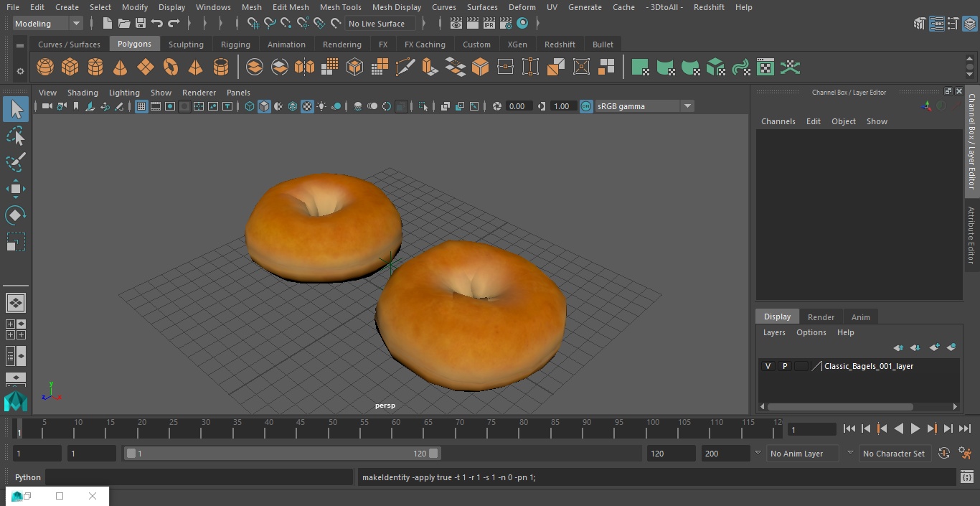Viewport: 980px width, 506px height.
Task: Create a polygon torus from the shelf
Action: pyautogui.click(x=171, y=67)
